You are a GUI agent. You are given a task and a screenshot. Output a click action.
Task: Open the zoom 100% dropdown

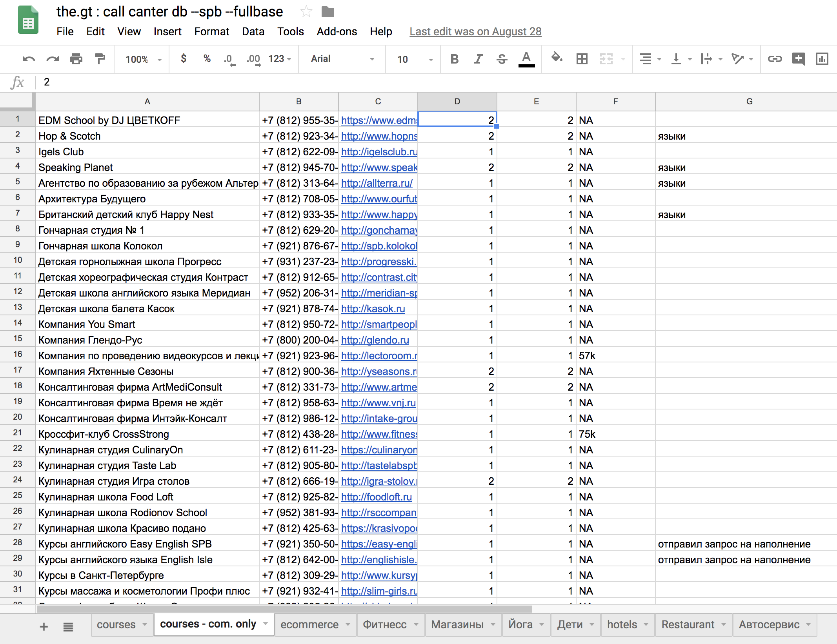[143, 59]
